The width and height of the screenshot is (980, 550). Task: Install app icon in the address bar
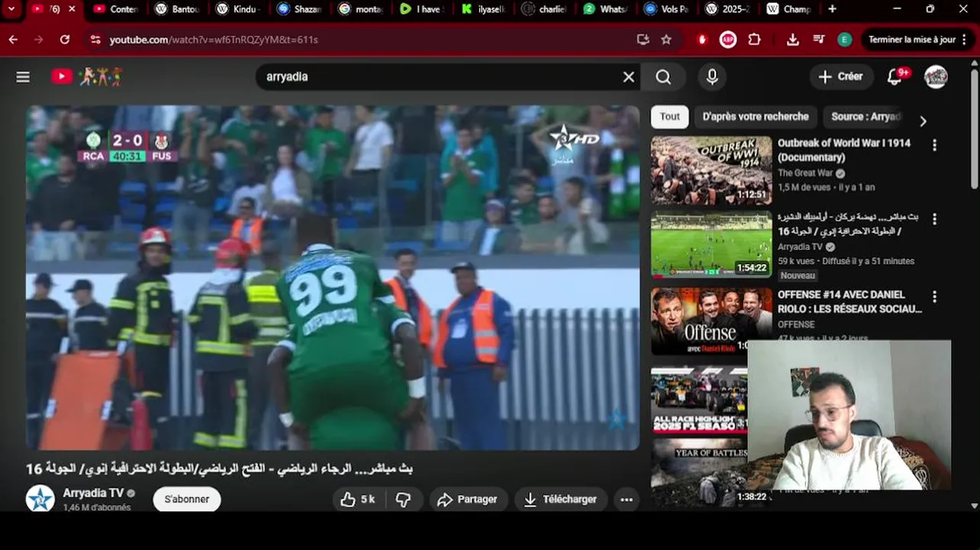coord(643,39)
